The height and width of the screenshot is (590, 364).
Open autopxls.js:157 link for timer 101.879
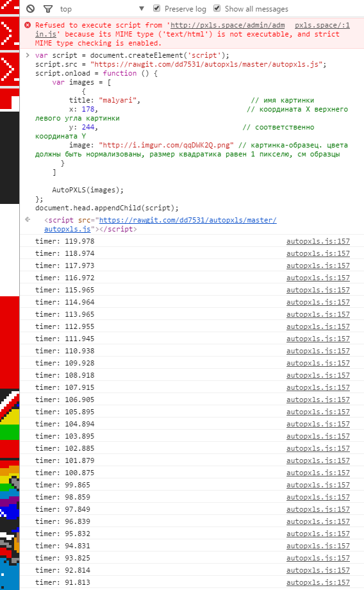[x=318, y=460]
